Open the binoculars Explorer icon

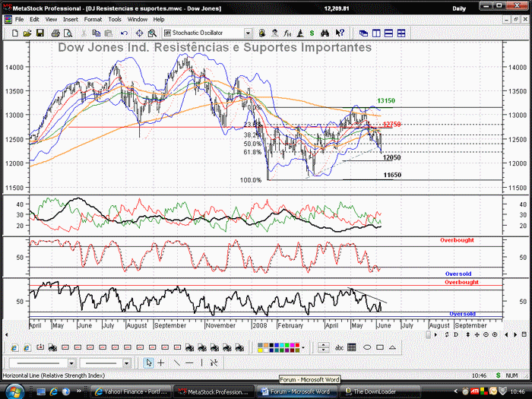pos(325,33)
